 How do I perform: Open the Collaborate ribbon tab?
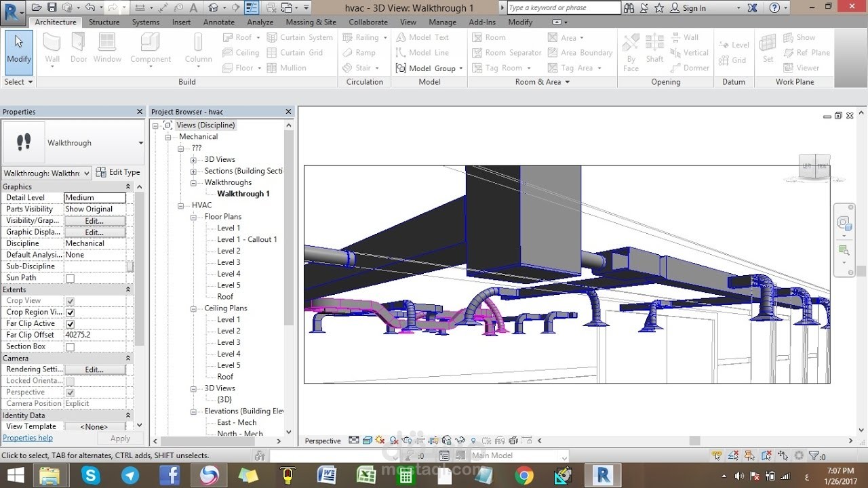tap(368, 22)
